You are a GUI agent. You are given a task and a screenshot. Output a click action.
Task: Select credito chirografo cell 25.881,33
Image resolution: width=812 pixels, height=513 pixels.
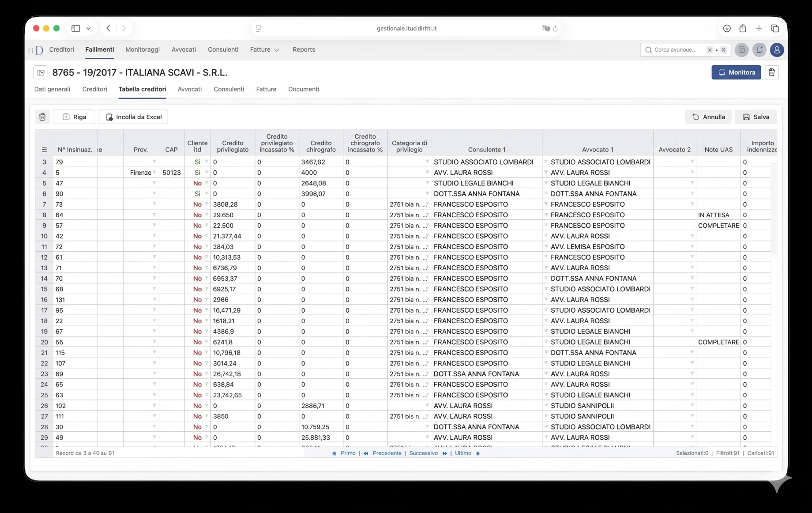[321, 438]
